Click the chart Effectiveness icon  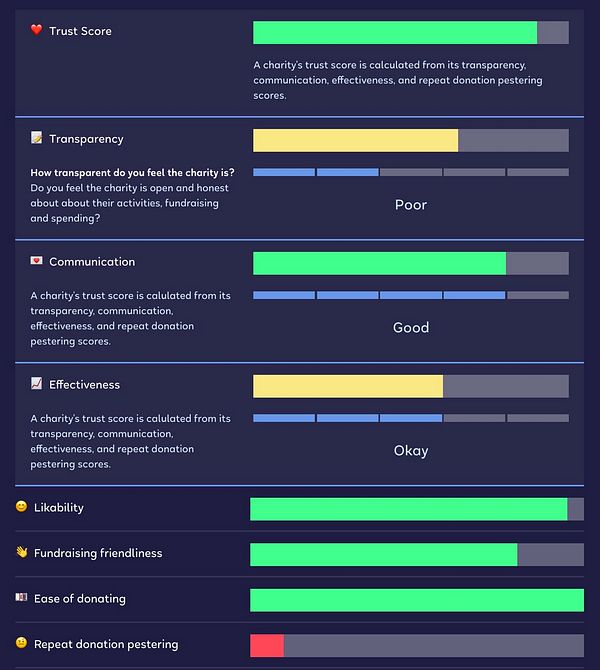tap(36, 383)
